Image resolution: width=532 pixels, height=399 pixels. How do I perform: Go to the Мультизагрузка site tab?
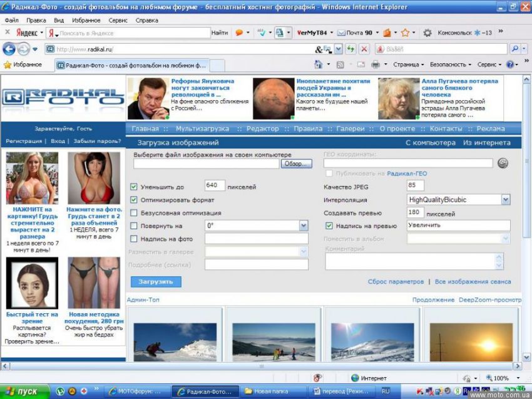(202, 128)
